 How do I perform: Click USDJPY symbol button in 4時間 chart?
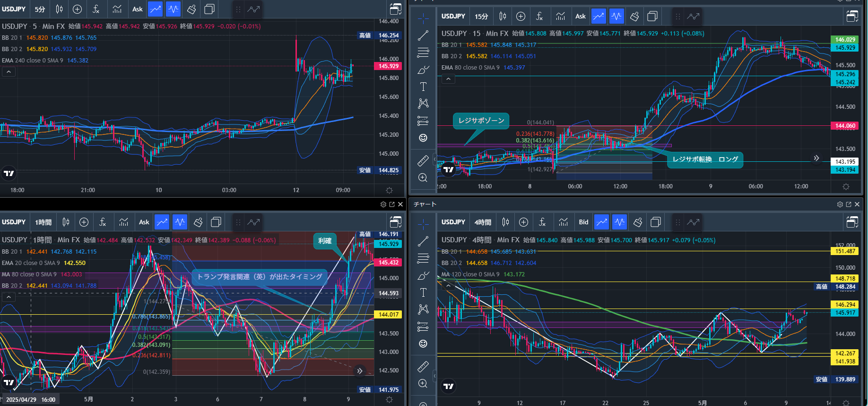coord(453,222)
